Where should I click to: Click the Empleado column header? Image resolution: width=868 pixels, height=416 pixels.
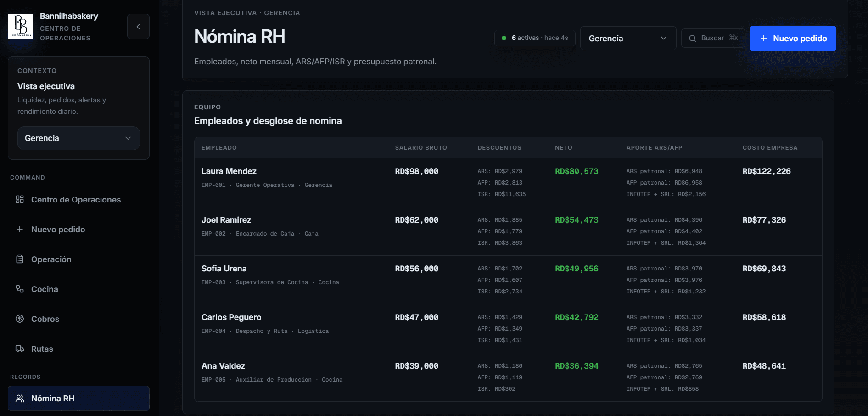(x=219, y=148)
